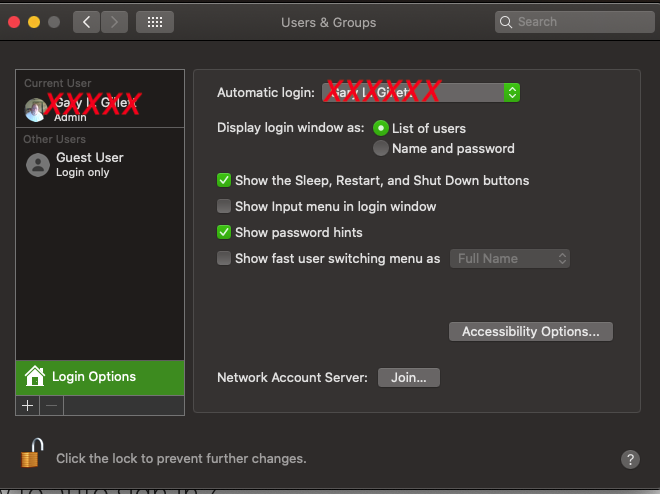
Task: Click the minus button to remove user
Action: point(52,406)
